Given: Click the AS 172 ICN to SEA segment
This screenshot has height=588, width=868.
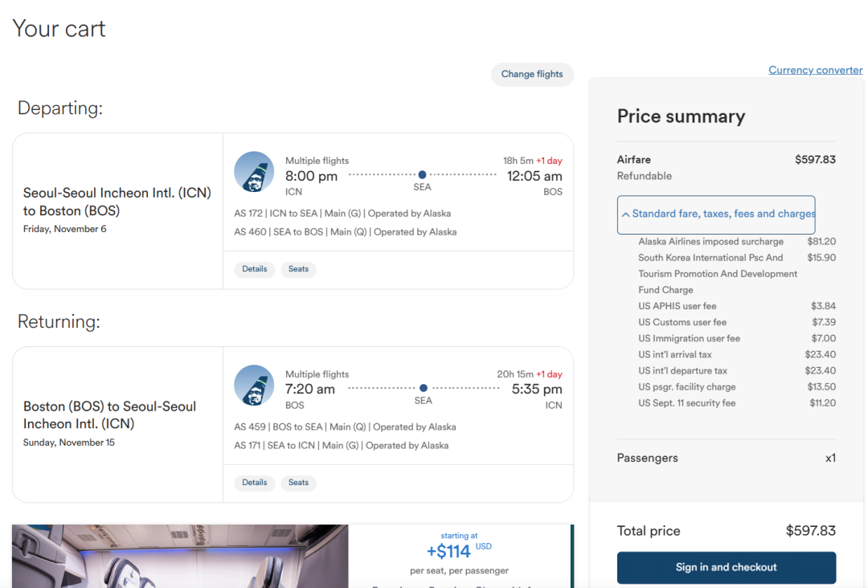Looking at the screenshot, I should (342, 214).
